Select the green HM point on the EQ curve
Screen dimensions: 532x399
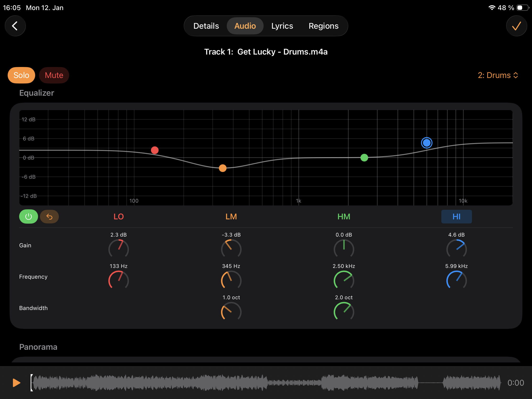364,158
